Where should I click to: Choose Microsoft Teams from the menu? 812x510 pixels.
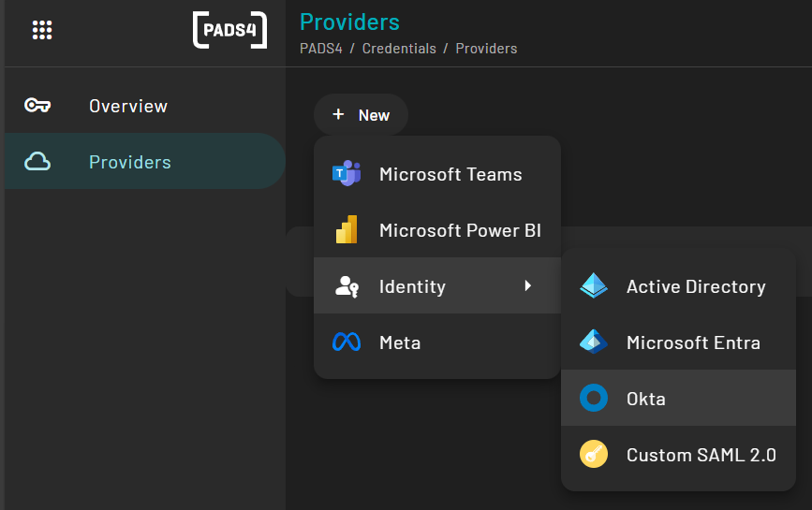point(437,174)
